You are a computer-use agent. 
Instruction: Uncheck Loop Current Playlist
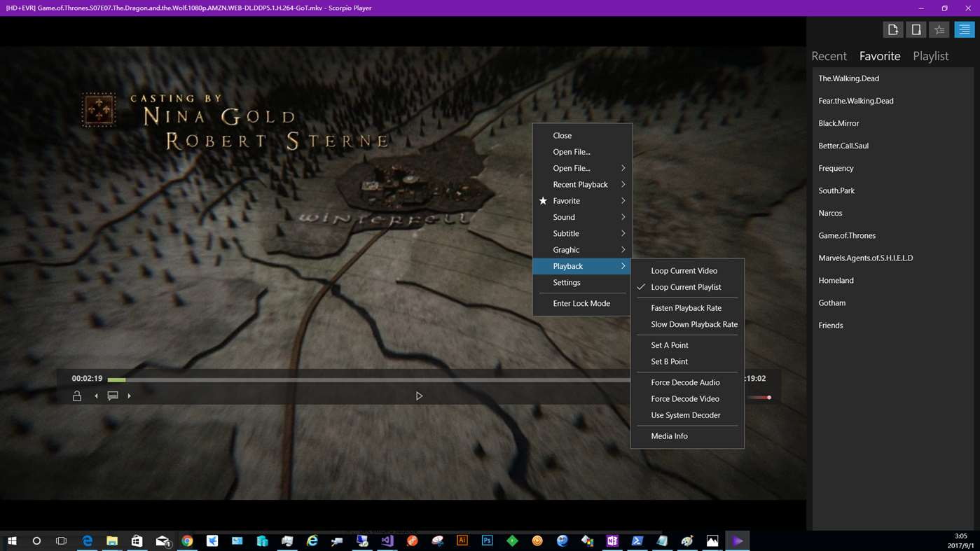coord(687,287)
